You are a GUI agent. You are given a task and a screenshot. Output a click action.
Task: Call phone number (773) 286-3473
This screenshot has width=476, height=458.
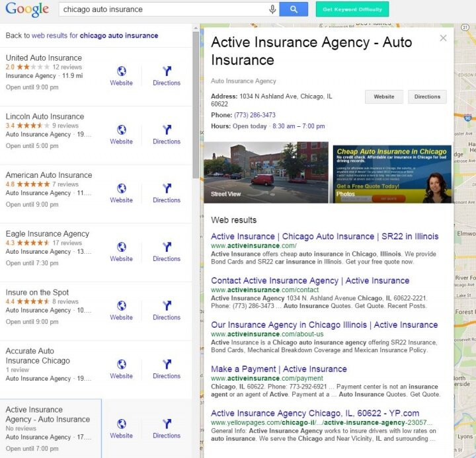point(255,115)
